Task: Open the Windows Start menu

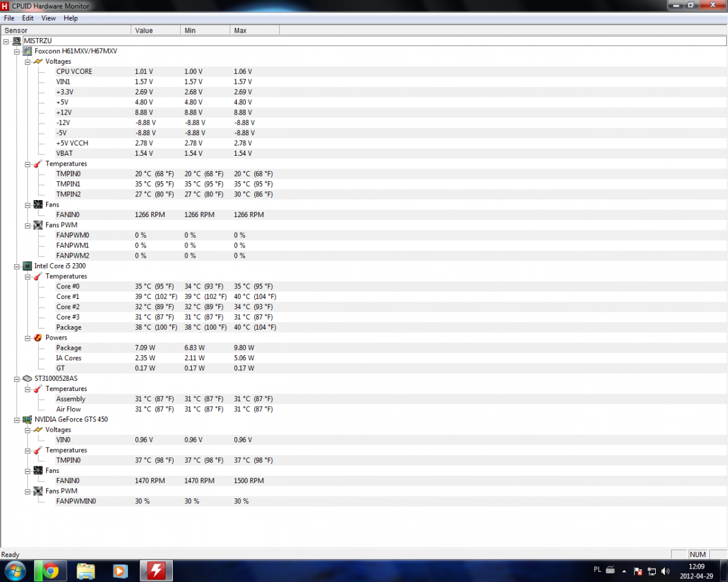Action: pyautogui.click(x=15, y=571)
